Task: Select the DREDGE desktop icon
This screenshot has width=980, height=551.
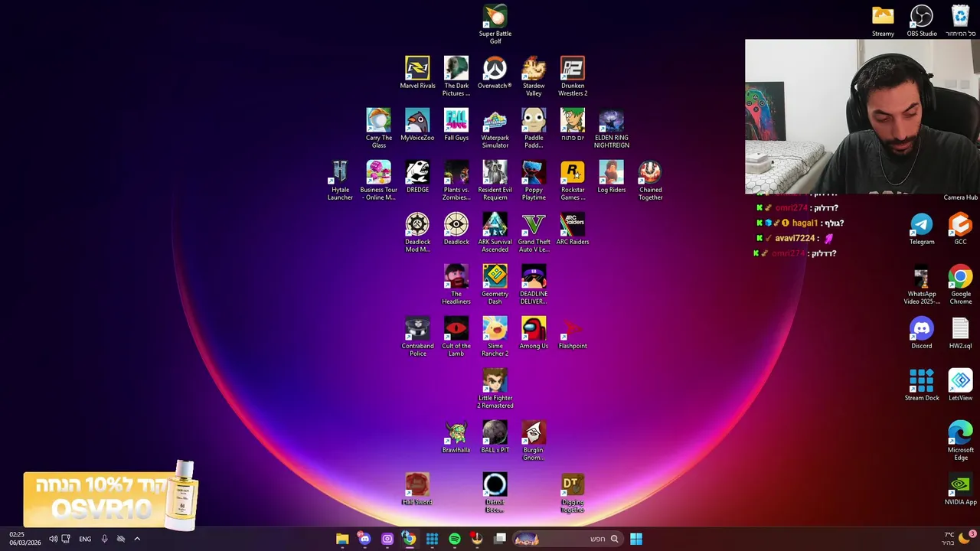Action: pyautogui.click(x=417, y=177)
